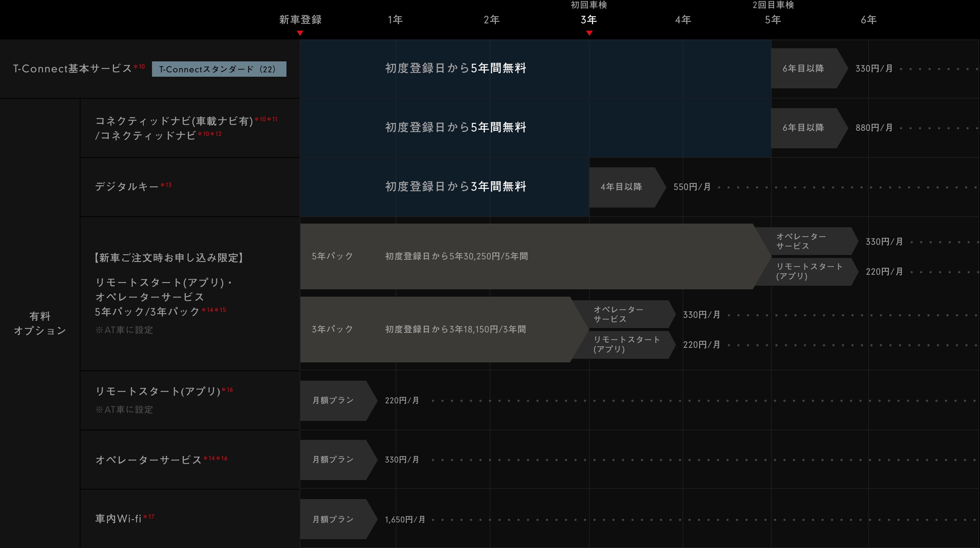Click the *13 footnote by デジタルキー
Viewport: 980px width, 548px height.
point(166,185)
